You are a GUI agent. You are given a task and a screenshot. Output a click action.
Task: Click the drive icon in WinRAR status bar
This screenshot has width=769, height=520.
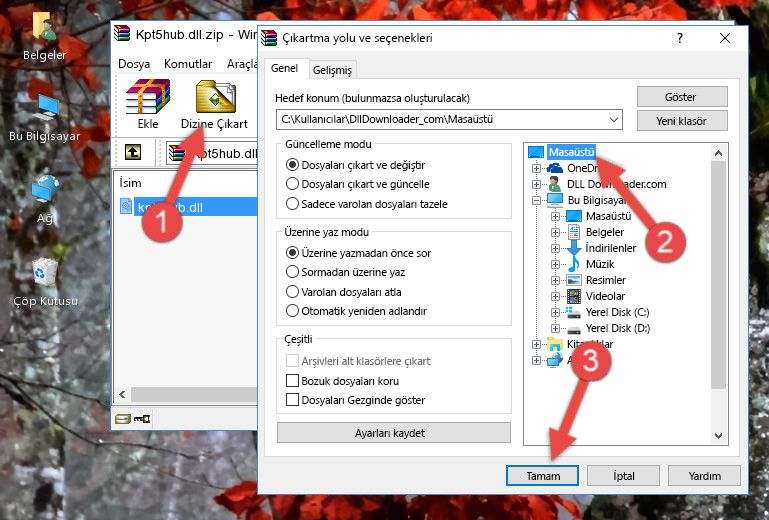(x=123, y=418)
